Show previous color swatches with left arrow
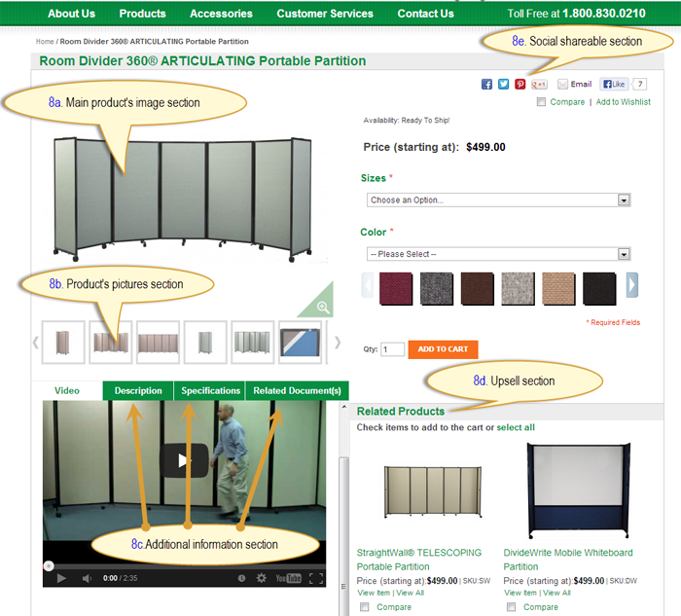The width and height of the screenshot is (681, 616). tap(368, 285)
